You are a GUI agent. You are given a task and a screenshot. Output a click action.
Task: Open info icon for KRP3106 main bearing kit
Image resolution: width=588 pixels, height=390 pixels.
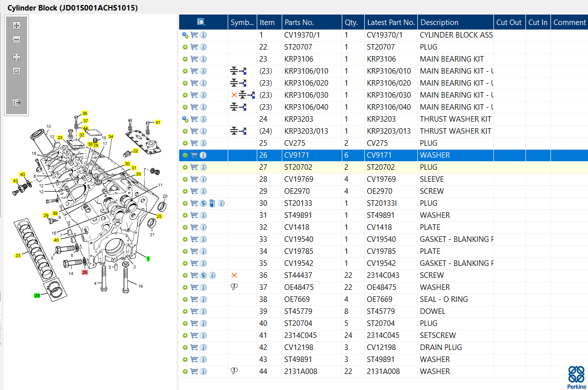pos(203,59)
